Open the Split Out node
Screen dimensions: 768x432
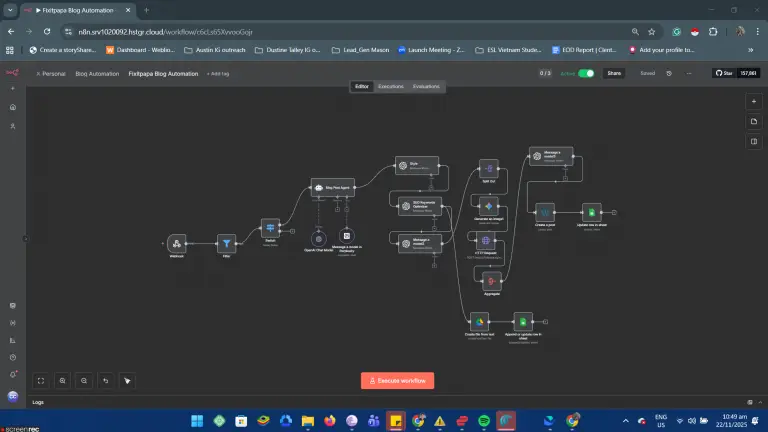tap(487, 167)
